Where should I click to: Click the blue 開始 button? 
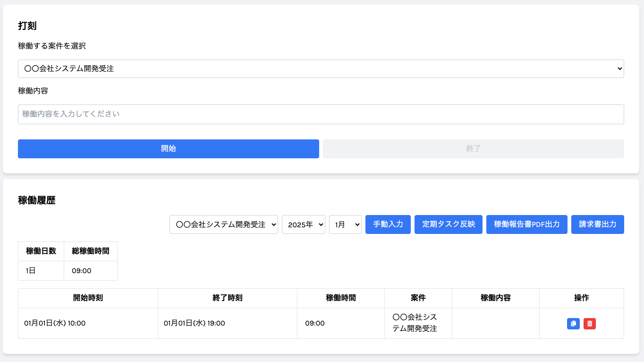click(x=169, y=149)
